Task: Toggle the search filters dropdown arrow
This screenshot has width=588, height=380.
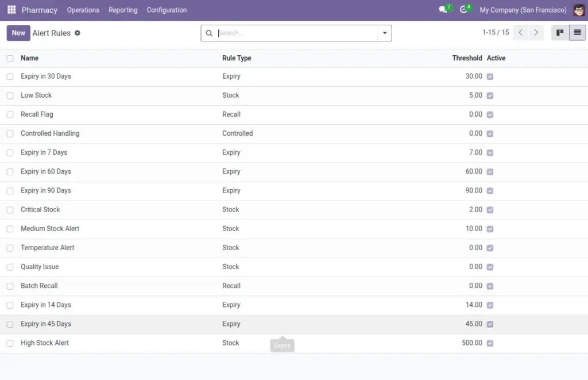Action: 385,33
